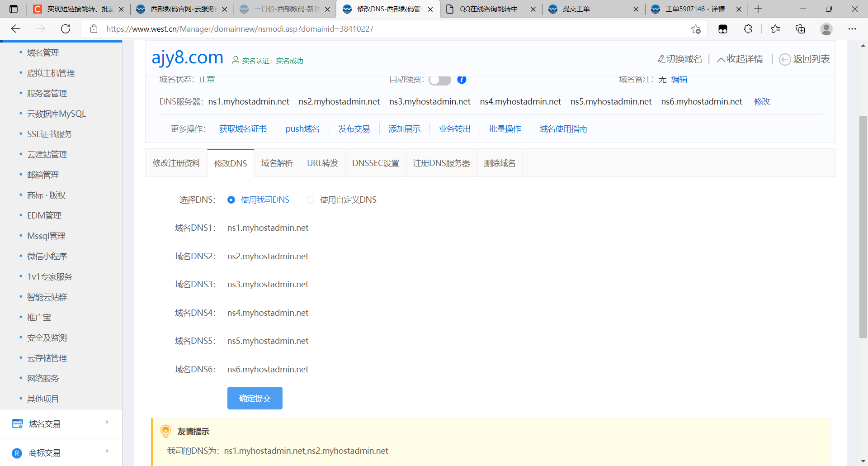Select the 使用自定义DNS radio button

pyautogui.click(x=310, y=200)
